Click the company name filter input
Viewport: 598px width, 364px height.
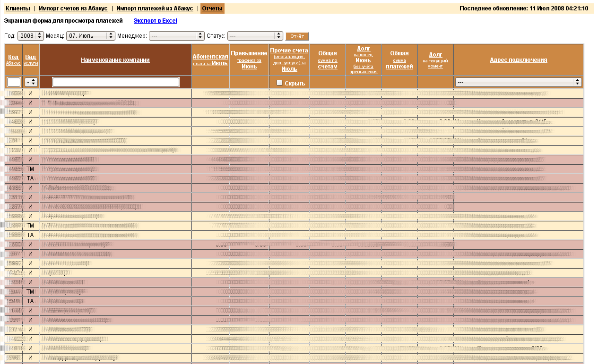point(116,82)
